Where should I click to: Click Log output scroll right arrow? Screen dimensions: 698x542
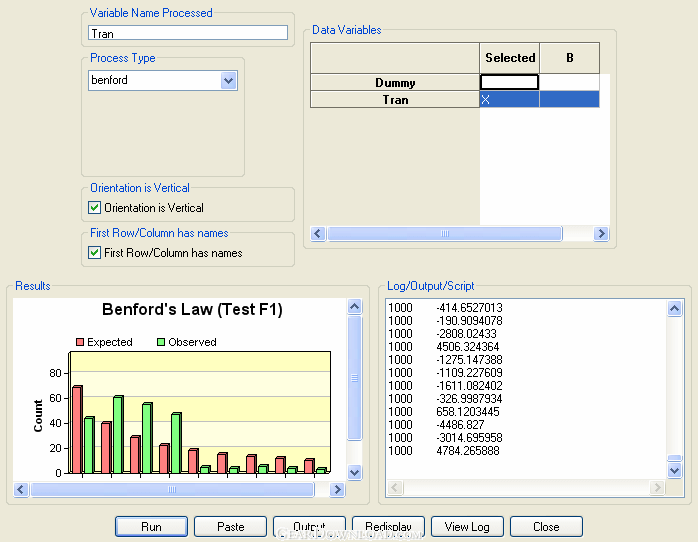point(657,488)
